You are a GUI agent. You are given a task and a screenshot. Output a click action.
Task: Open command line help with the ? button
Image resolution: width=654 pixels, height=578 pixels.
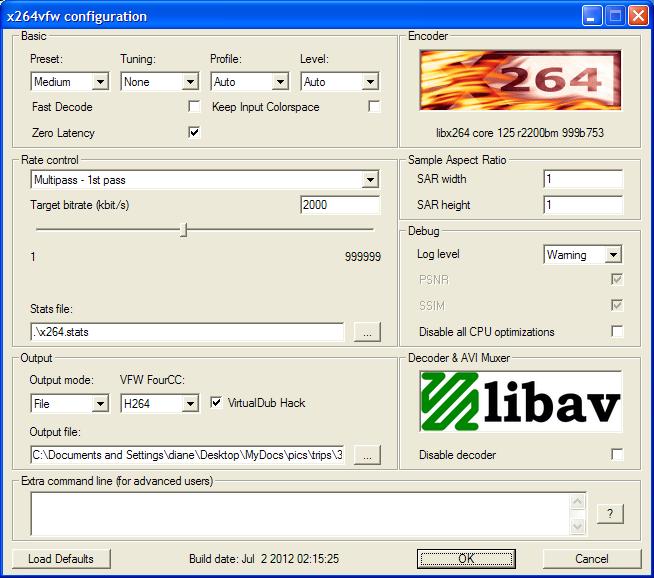pos(610,514)
